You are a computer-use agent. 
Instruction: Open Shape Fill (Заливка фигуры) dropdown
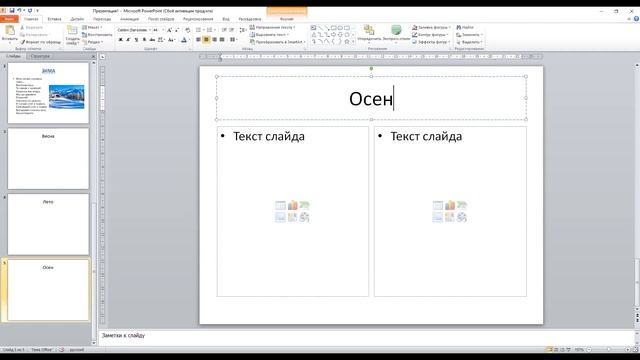431,27
